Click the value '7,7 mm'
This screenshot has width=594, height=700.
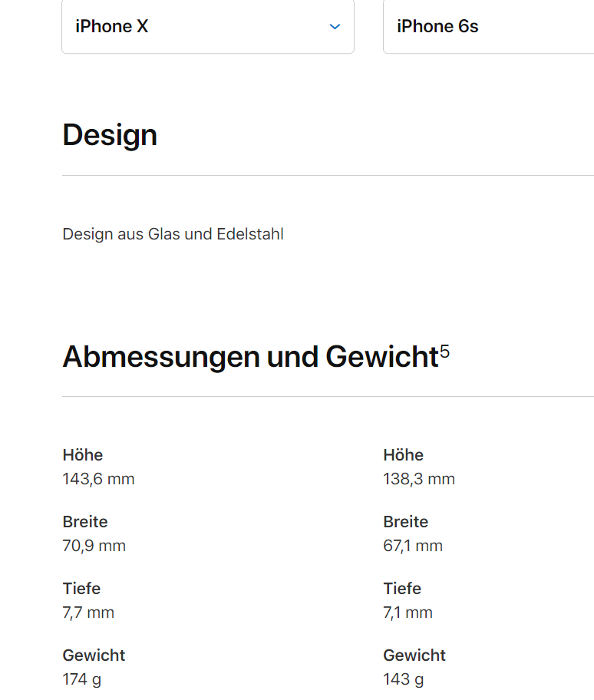[88, 612]
